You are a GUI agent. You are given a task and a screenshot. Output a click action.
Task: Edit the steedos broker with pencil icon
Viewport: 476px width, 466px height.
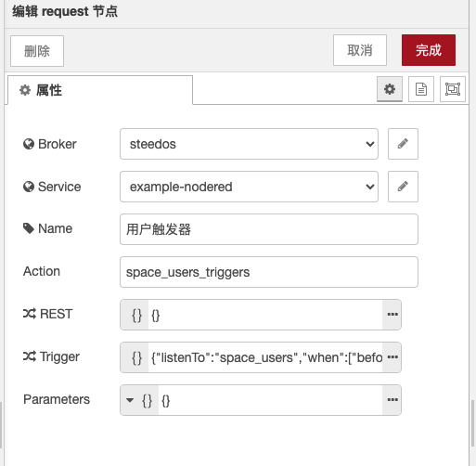coord(403,144)
